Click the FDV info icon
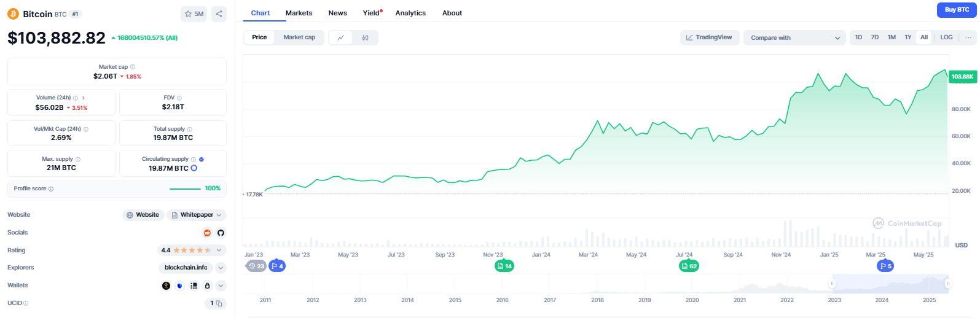 (179, 98)
